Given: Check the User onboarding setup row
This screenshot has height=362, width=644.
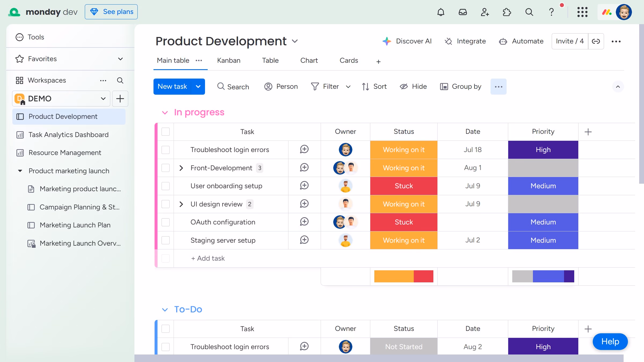Looking at the screenshot, I should pyautogui.click(x=166, y=186).
